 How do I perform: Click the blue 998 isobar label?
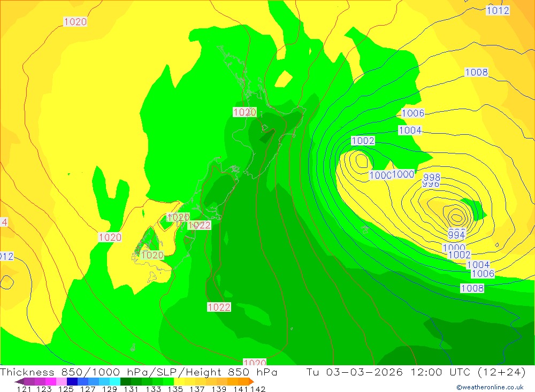coord(432,178)
